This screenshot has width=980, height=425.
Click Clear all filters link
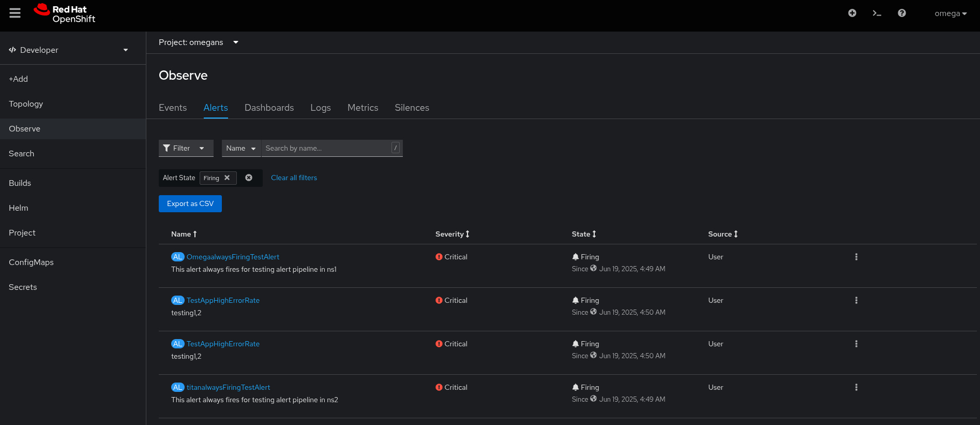(294, 178)
